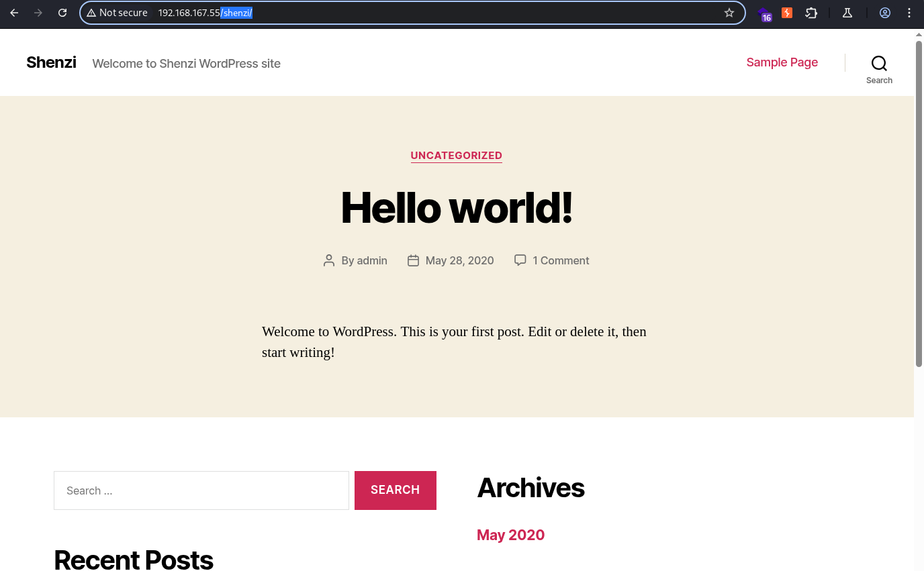Reload the page with the refresh icon
The image size is (924, 571).
pos(62,13)
